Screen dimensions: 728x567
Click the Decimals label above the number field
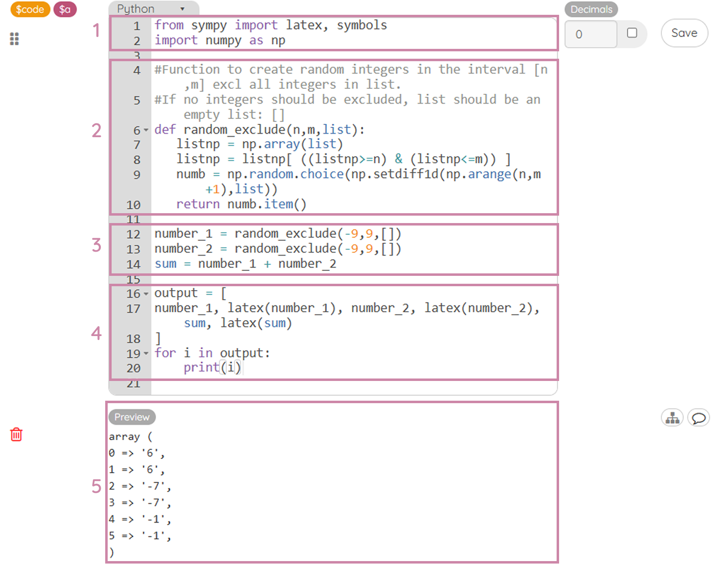pos(591,9)
